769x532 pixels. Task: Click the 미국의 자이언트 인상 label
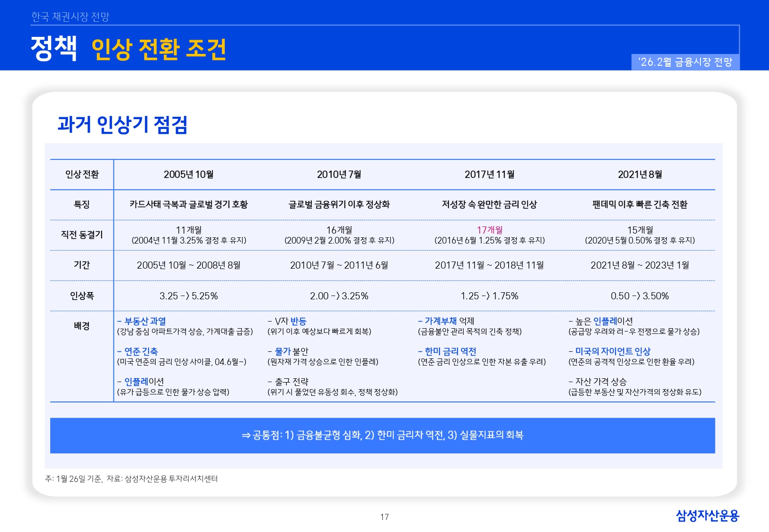(610, 351)
